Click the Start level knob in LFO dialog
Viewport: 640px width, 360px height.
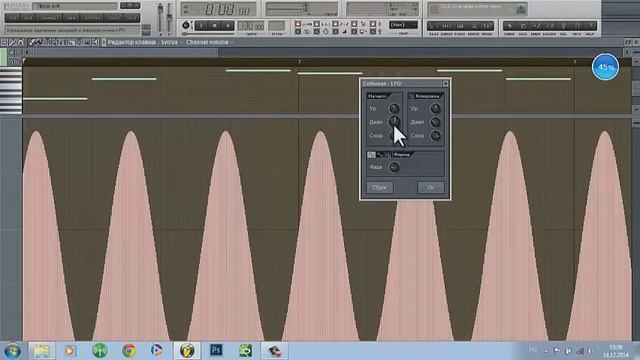click(394, 108)
